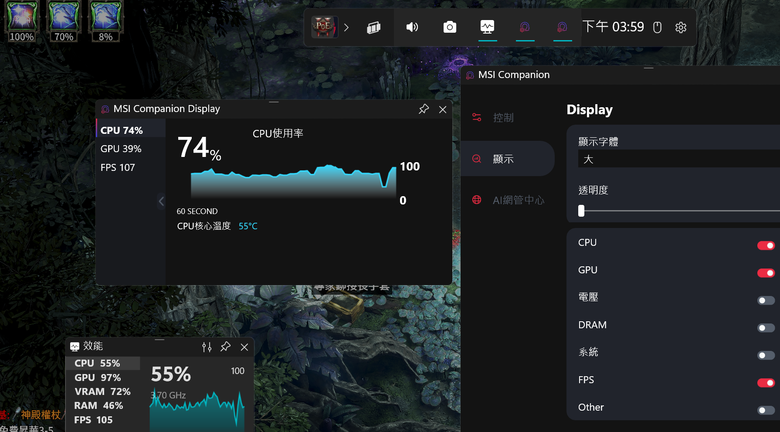Open the AI網管中心 section in MSI Companion

507,200
